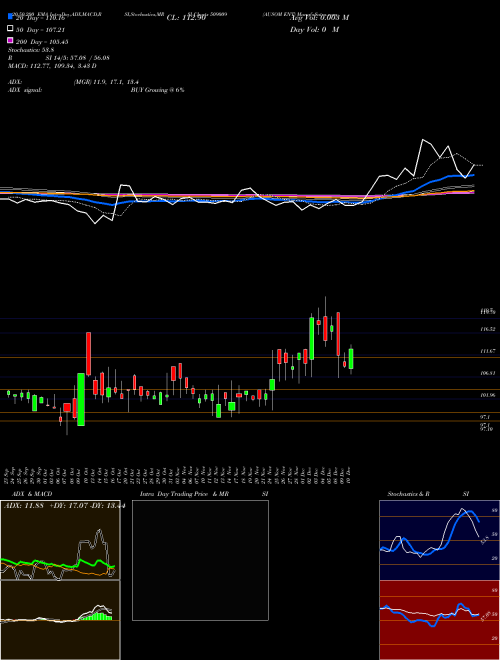
Task: Open the empty Intra Day Trading Price panel
Action: [200, 560]
